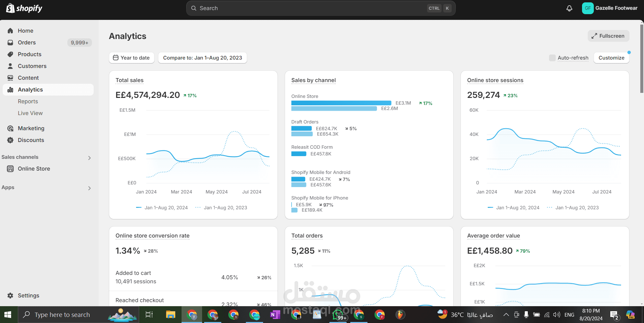Screen dimensions: 644x323
Task: Click the page vertical scrollbar
Action: (x=642, y=59)
